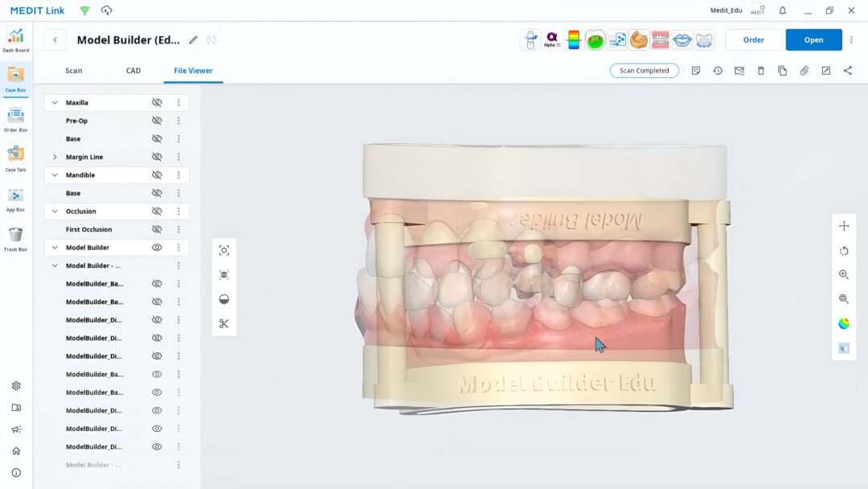868x489 pixels.
Task: Select the half-shaded display mode icon
Action: tap(224, 298)
